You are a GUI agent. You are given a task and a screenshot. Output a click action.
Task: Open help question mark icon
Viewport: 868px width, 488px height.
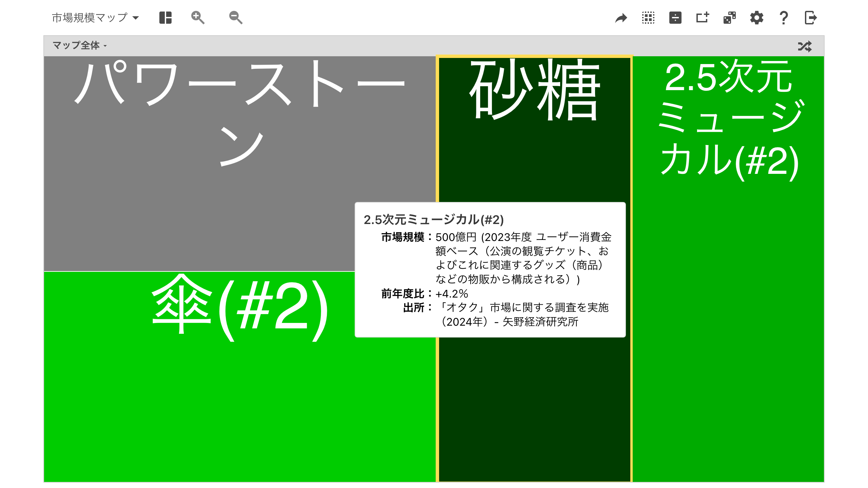(784, 18)
